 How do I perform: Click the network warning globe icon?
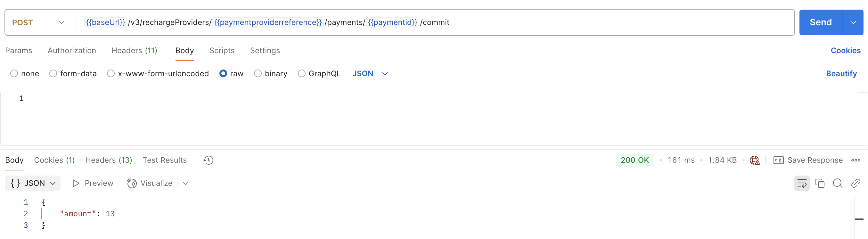[x=754, y=160]
